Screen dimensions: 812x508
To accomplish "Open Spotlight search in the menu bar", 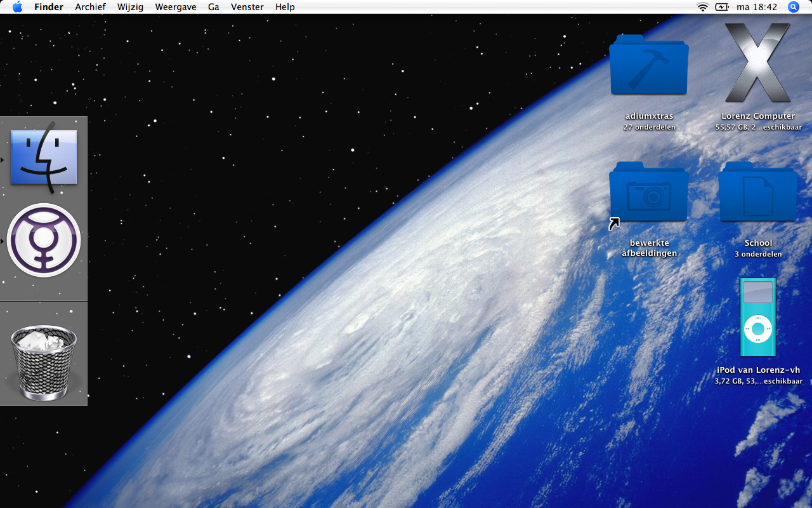I will [x=794, y=7].
